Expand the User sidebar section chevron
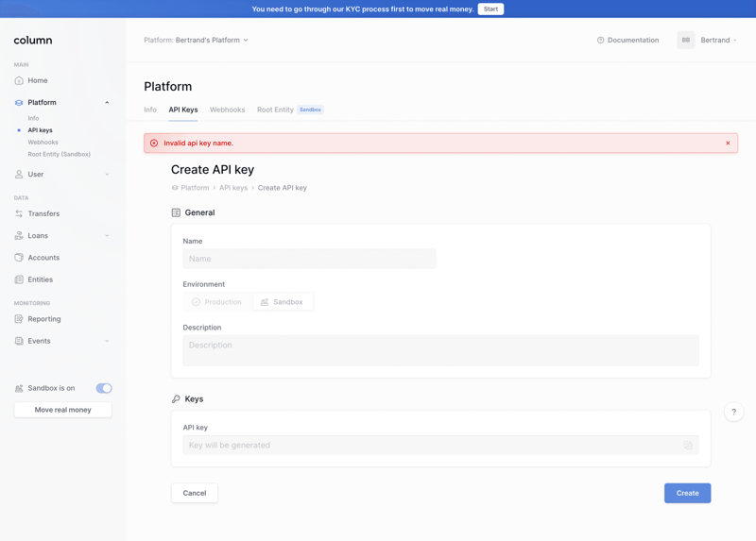The width and height of the screenshot is (756, 541). 107,175
